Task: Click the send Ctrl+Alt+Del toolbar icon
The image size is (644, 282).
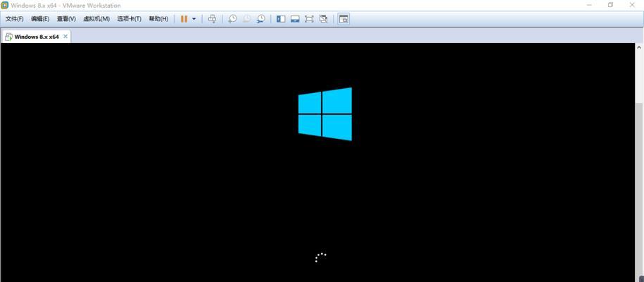Action: [x=213, y=19]
